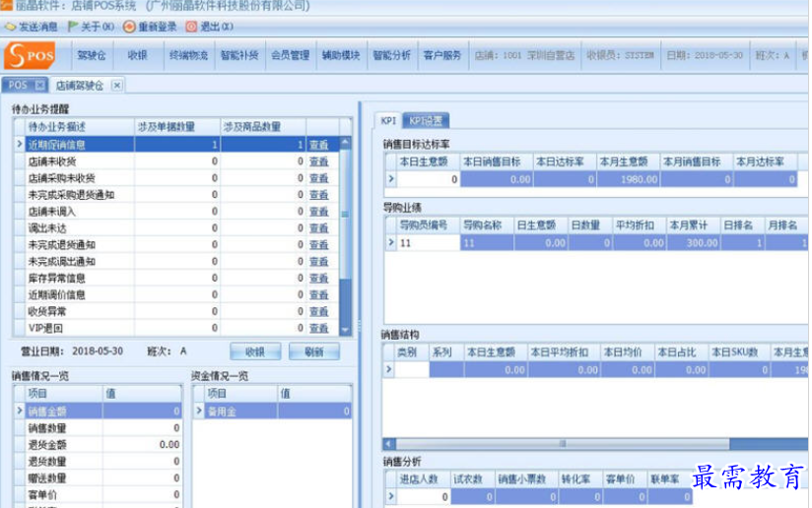
Task: Click the 销售金额 row in 销售情况一览
Action: tap(99, 412)
